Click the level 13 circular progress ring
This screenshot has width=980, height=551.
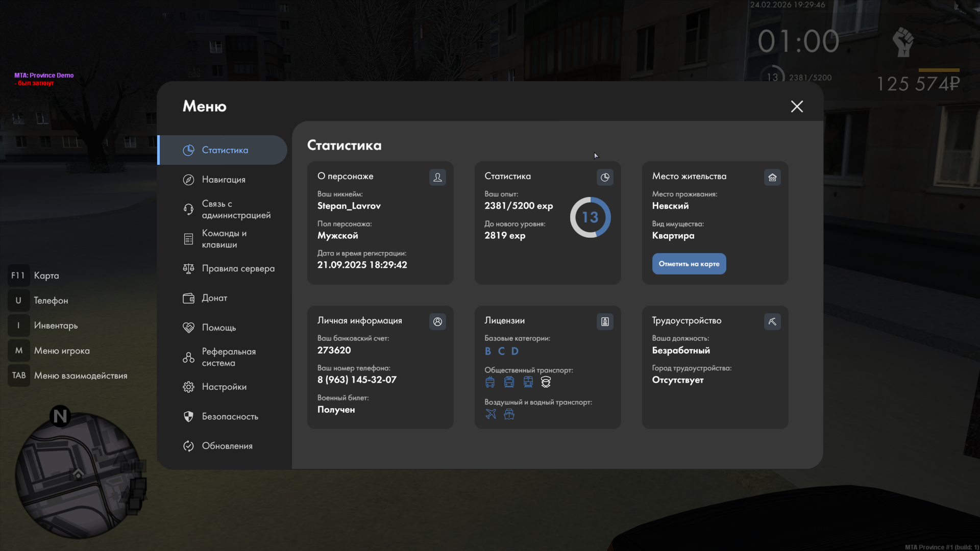pos(590,217)
